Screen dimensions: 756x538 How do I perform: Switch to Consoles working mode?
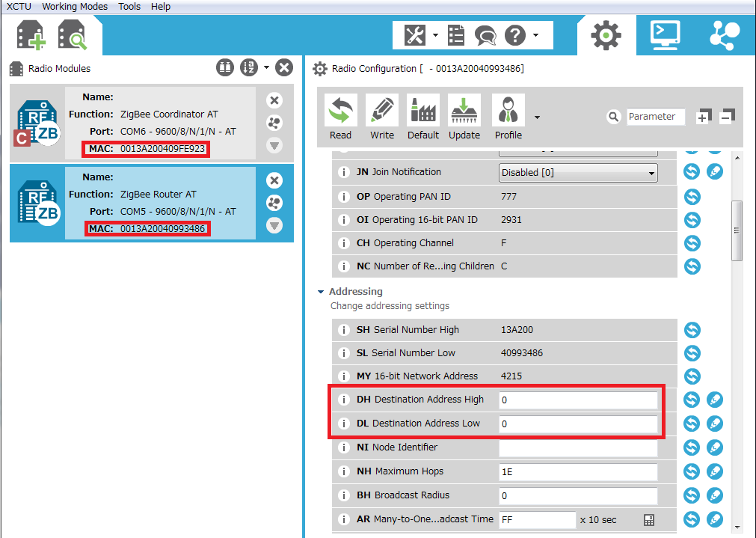tap(666, 35)
